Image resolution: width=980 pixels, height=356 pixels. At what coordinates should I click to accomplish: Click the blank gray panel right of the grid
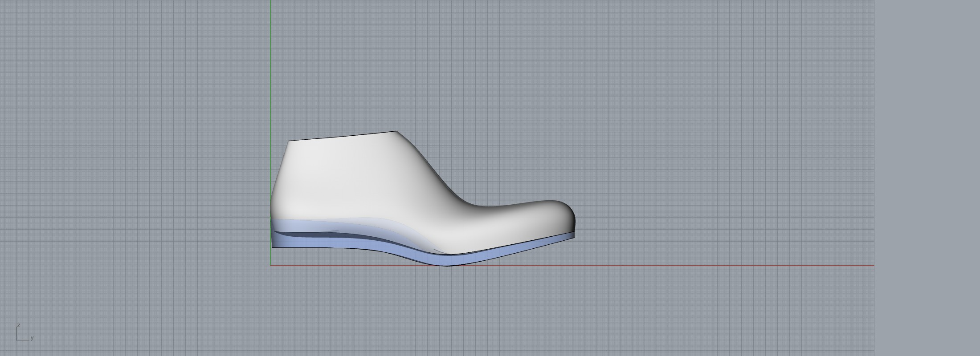[x=927, y=178]
